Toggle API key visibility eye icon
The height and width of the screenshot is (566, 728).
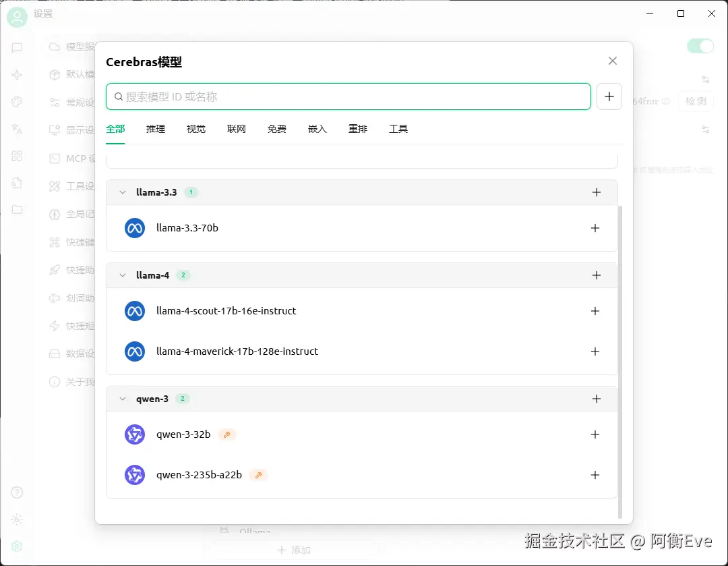point(666,101)
